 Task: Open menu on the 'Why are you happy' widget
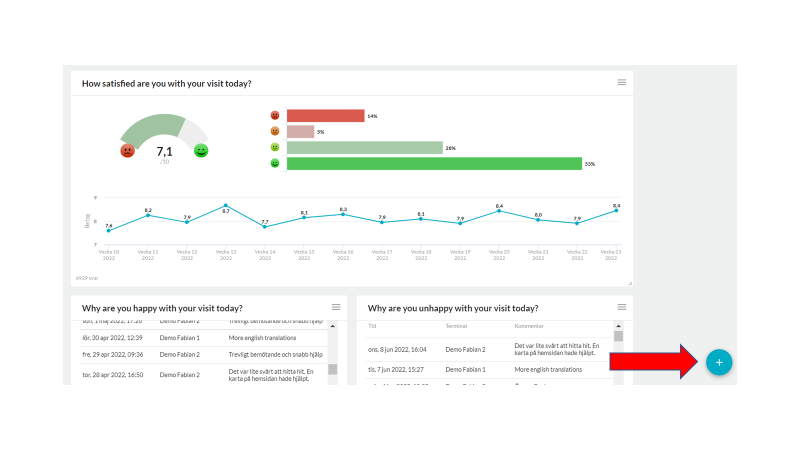pos(336,307)
